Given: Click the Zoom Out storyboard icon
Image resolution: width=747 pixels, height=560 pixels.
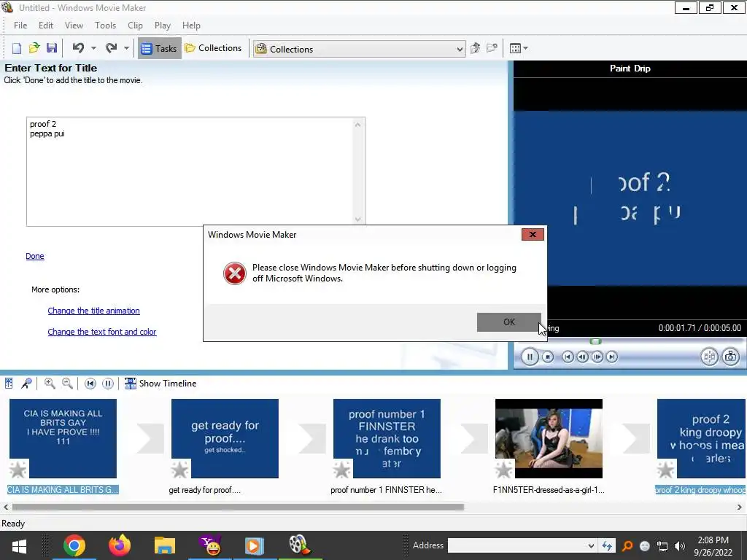Looking at the screenshot, I should click(68, 384).
